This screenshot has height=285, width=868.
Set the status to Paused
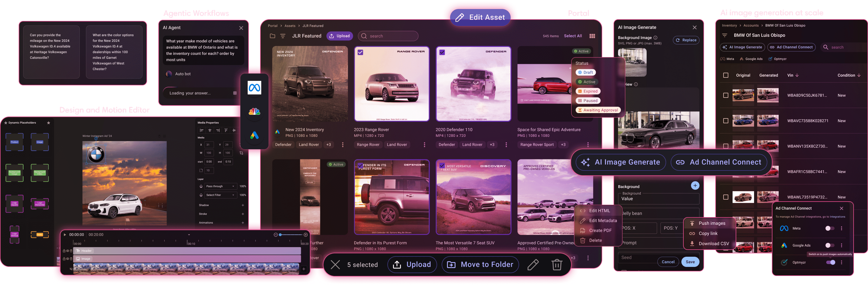[x=588, y=101]
